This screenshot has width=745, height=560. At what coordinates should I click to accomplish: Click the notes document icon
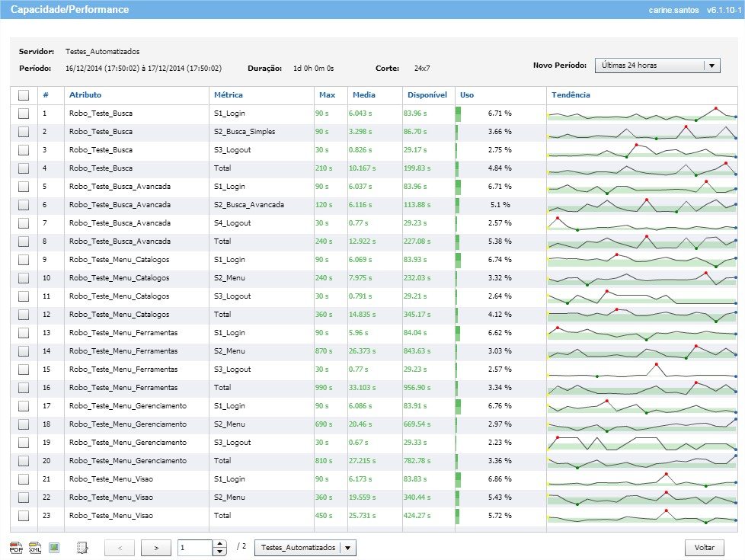[x=83, y=547]
